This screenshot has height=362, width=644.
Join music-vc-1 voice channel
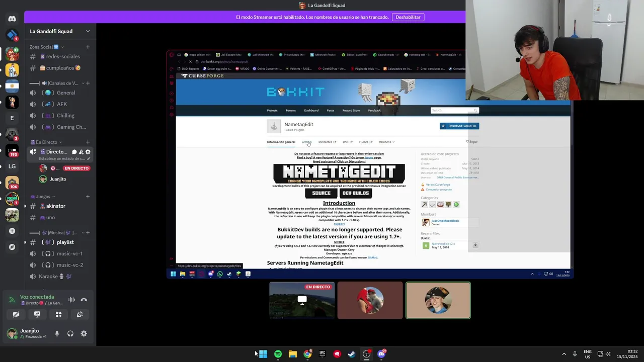pos(60,254)
